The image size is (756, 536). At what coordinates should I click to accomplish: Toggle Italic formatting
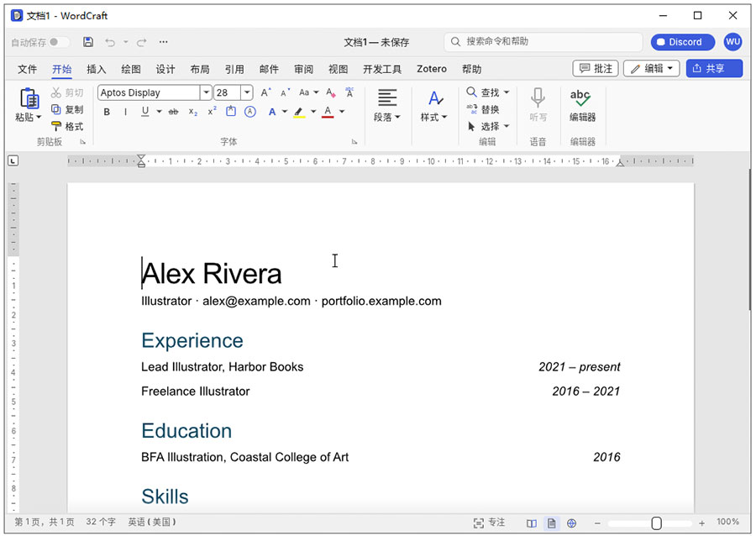point(125,112)
